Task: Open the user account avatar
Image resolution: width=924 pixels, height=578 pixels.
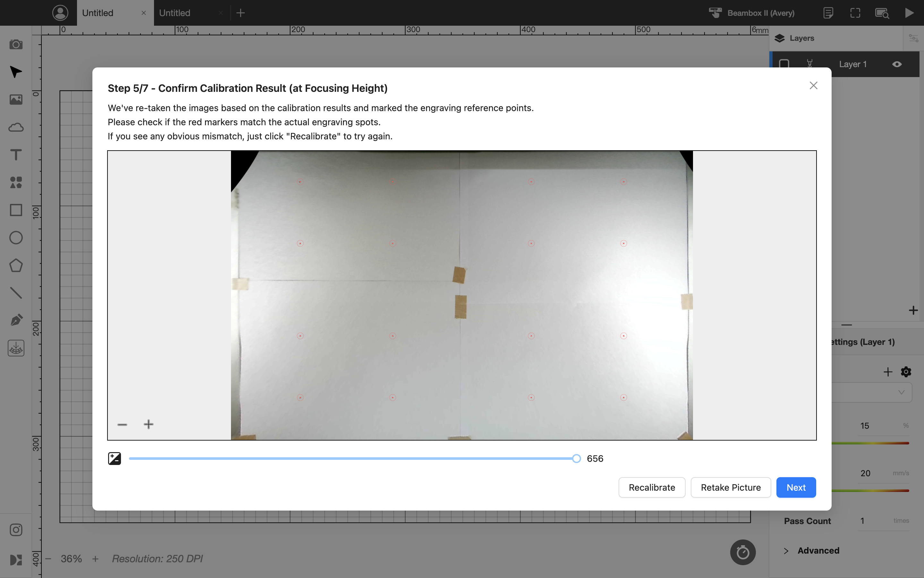Action: tap(60, 13)
